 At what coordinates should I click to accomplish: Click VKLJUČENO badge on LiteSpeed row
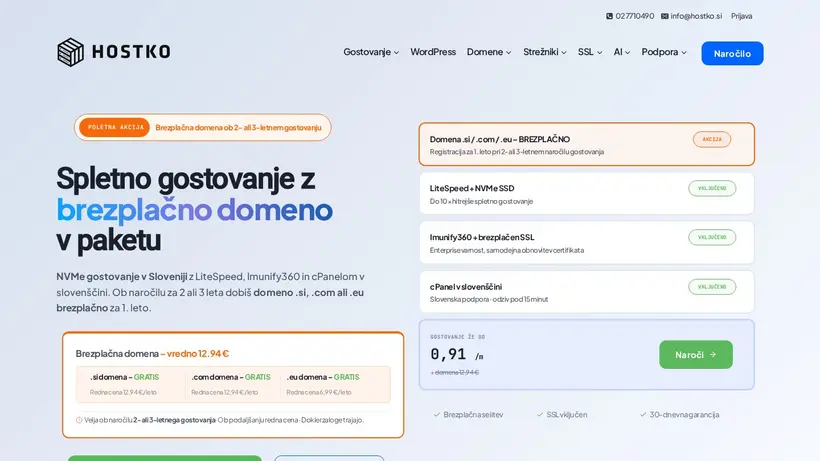[x=712, y=188]
